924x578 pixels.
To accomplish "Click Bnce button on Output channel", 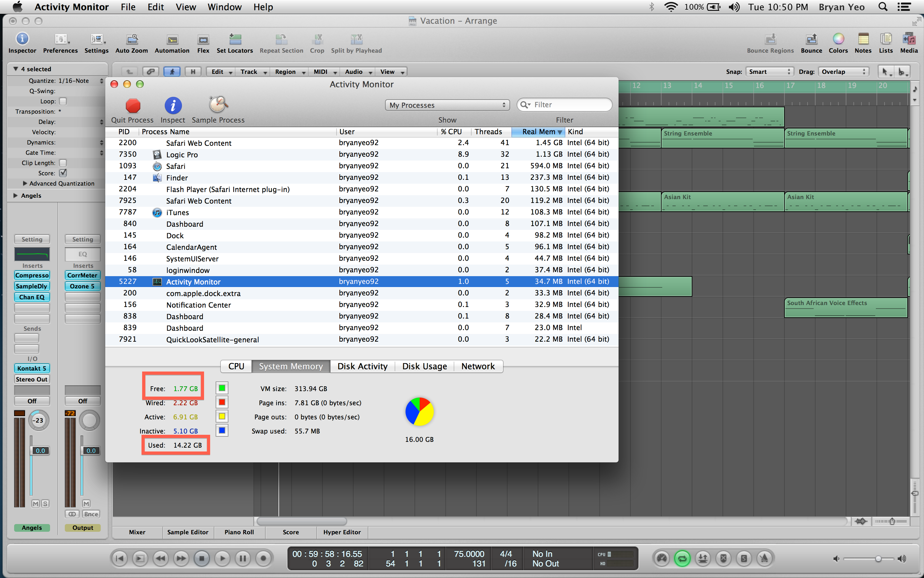I will (91, 514).
